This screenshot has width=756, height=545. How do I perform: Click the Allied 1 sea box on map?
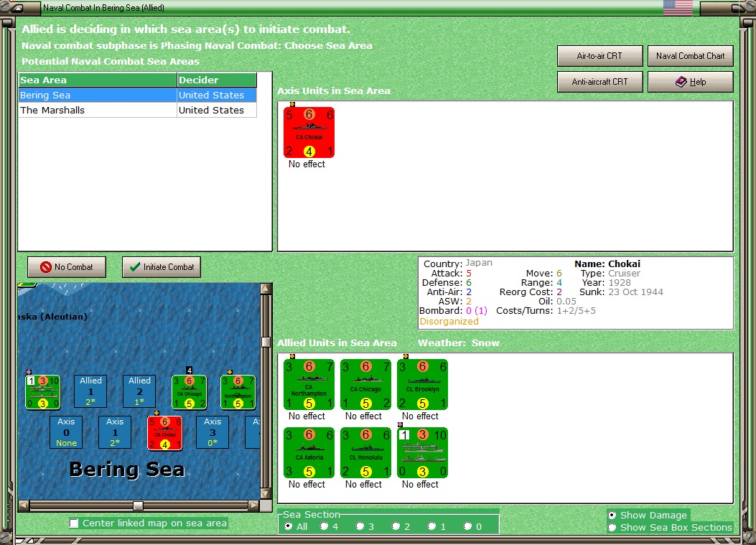[90, 391]
